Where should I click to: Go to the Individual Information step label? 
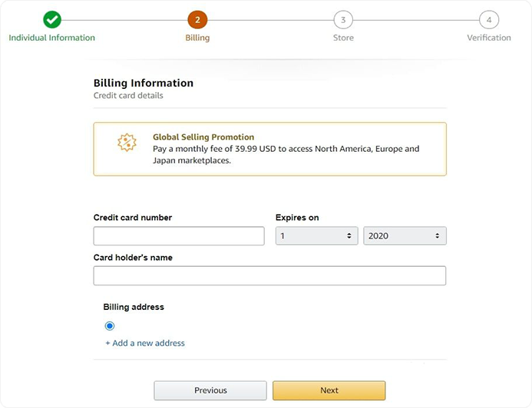(52, 38)
